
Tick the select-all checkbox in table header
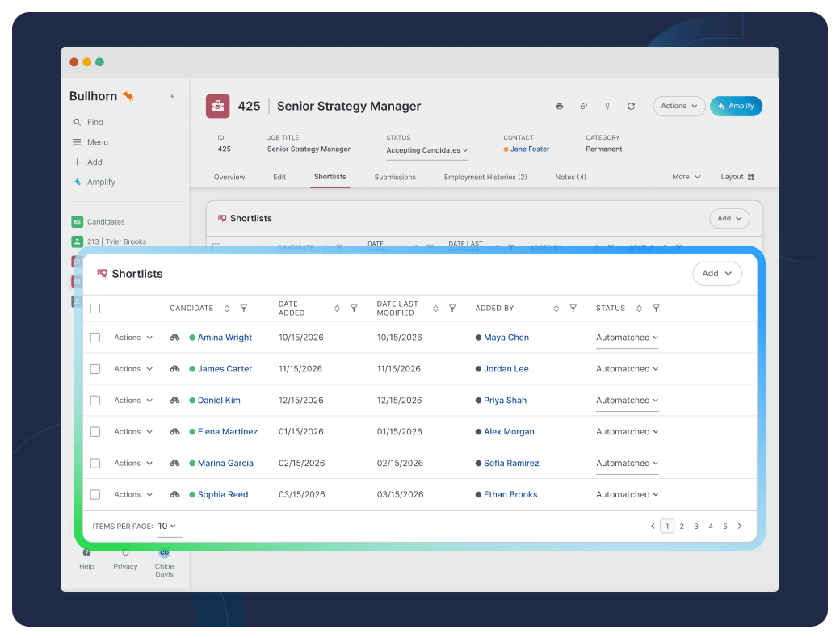[x=95, y=309]
